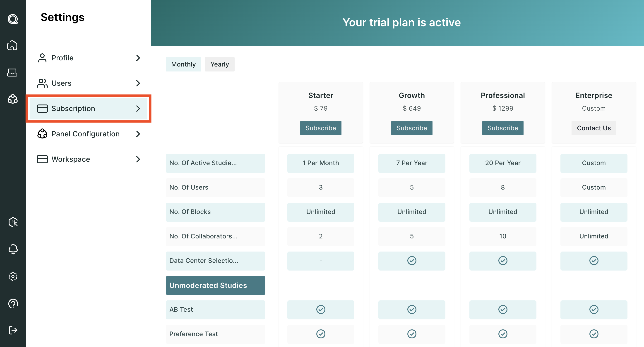Select the Monthly billing toggle
The height and width of the screenshot is (347, 644).
click(x=183, y=64)
